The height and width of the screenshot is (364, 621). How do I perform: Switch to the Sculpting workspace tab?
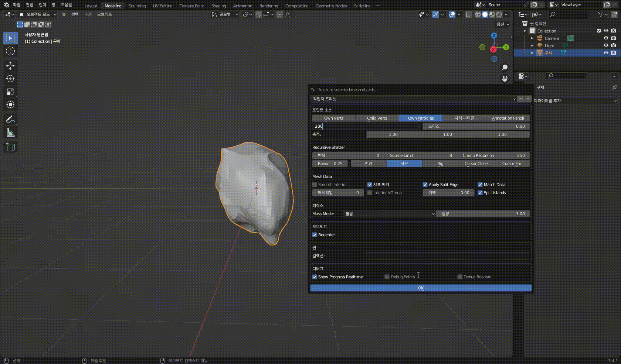coord(137,6)
